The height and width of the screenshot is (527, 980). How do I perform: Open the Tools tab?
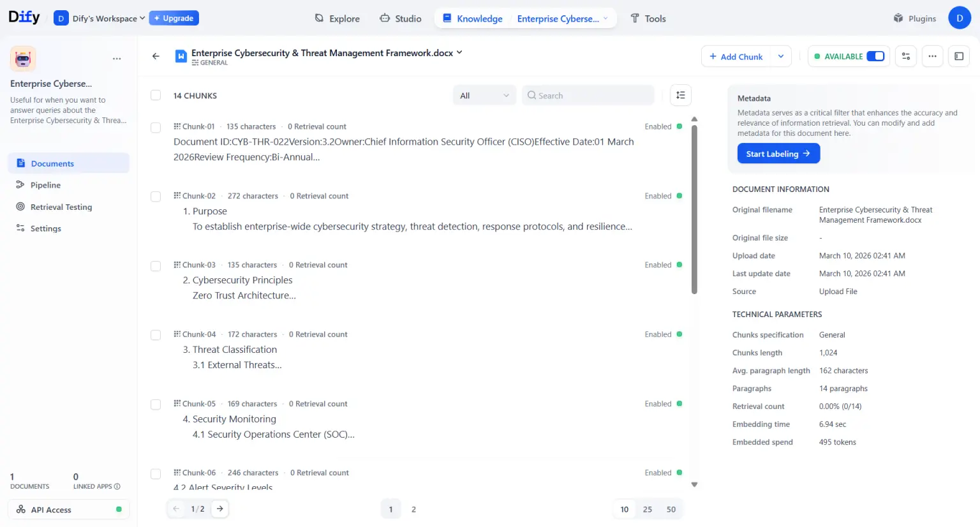tap(648, 19)
